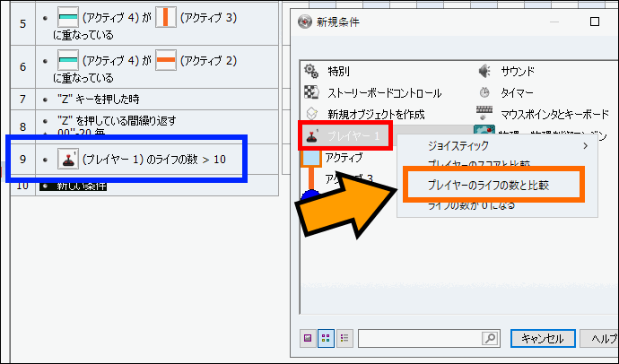Click the プレイヤー 1 joystick icon in event 9
This screenshot has width=619, height=364.
click(68, 159)
